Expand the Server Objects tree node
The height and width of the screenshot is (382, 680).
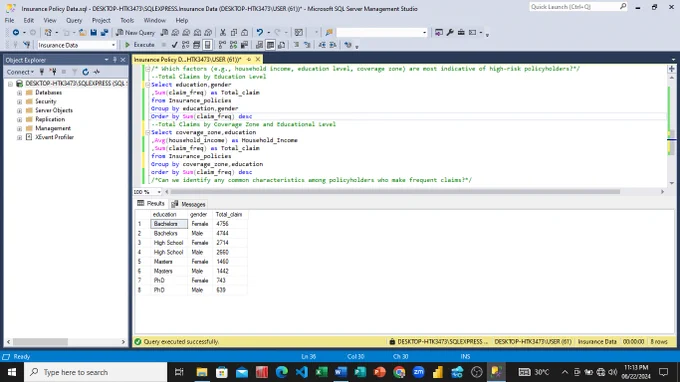20,110
